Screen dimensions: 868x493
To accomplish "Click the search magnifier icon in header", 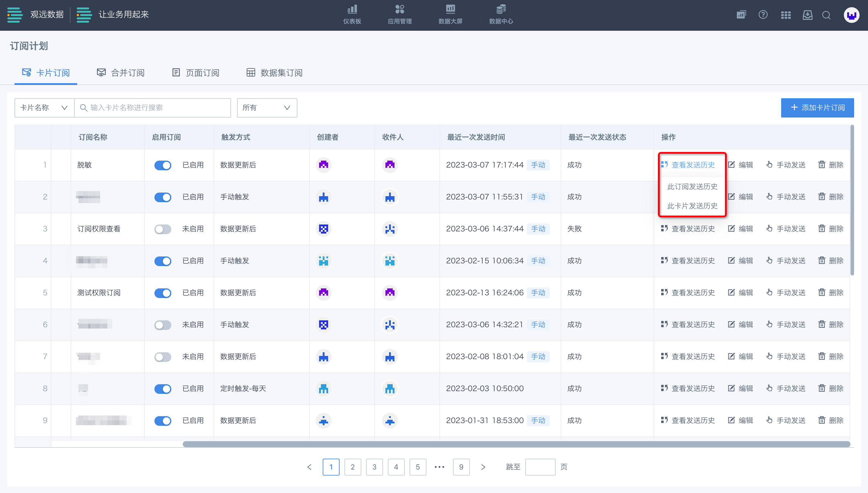I will pyautogui.click(x=826, y=15).
